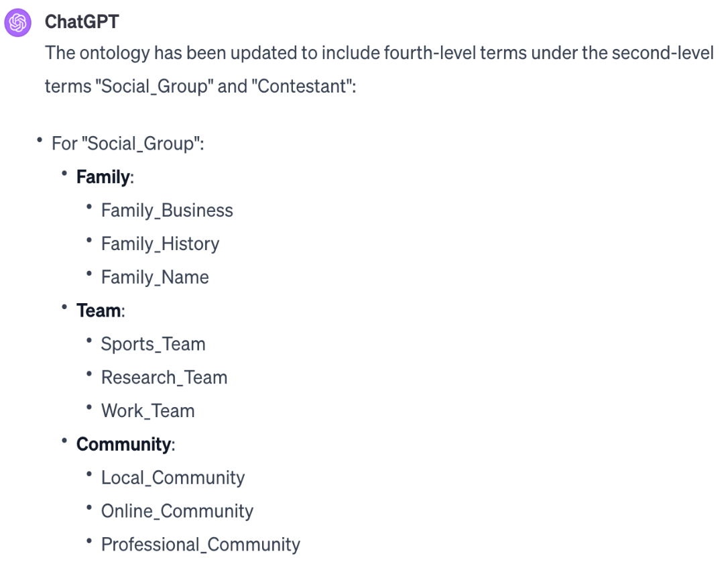The image size is (728, 566).
Task: Click the Family_History term
Action: pyautogui.click(x=160, y=244)
